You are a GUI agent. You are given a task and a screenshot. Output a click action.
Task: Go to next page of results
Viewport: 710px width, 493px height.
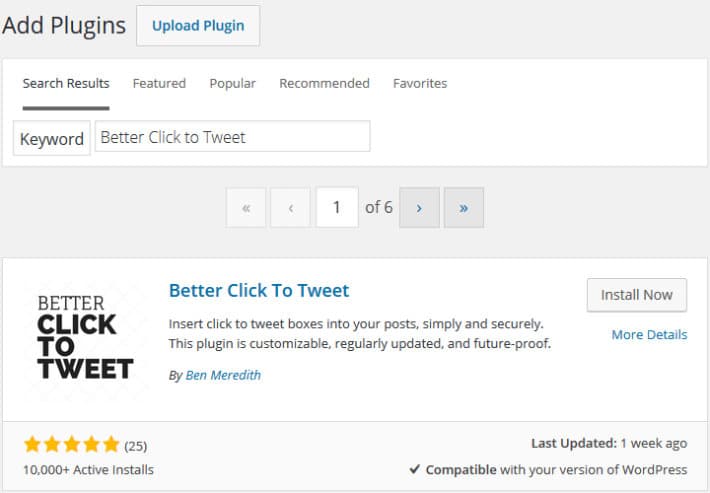tap(419, 208)
